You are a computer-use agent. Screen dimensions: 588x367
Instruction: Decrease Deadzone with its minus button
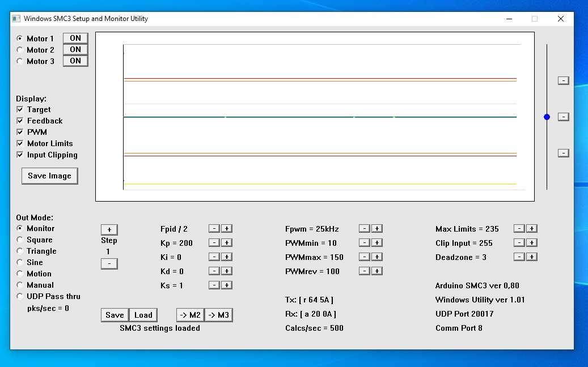(x=519, y=257)
